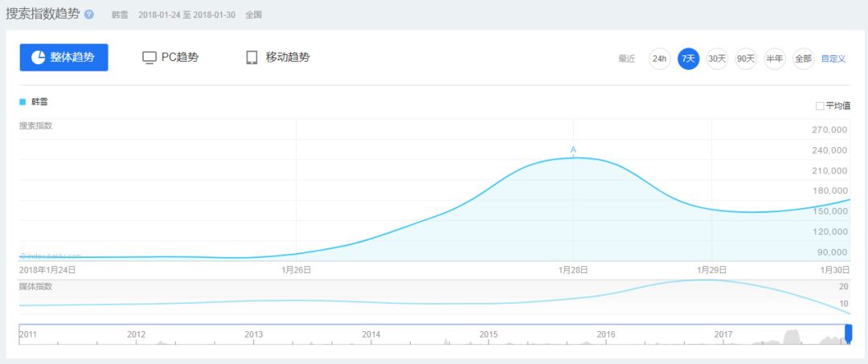Click the 2011 label on timeline
This screenshot has height=364, width=868.
coord(29,334)
